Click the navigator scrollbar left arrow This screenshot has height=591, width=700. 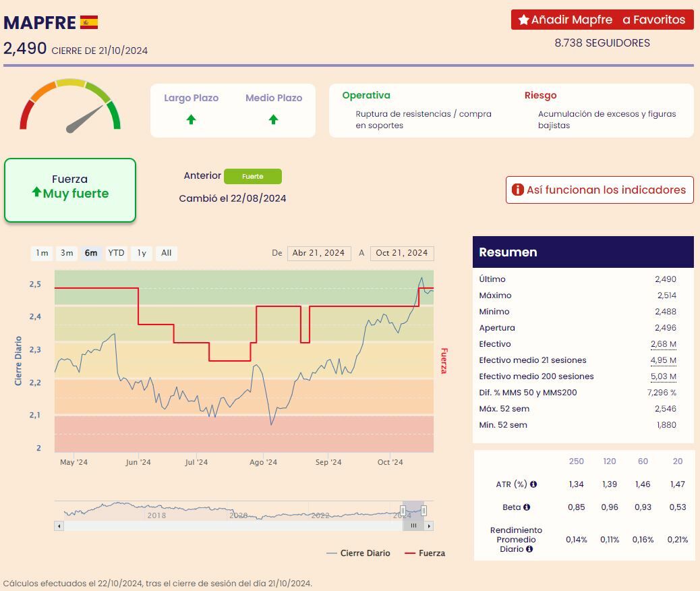pos(59,526)
